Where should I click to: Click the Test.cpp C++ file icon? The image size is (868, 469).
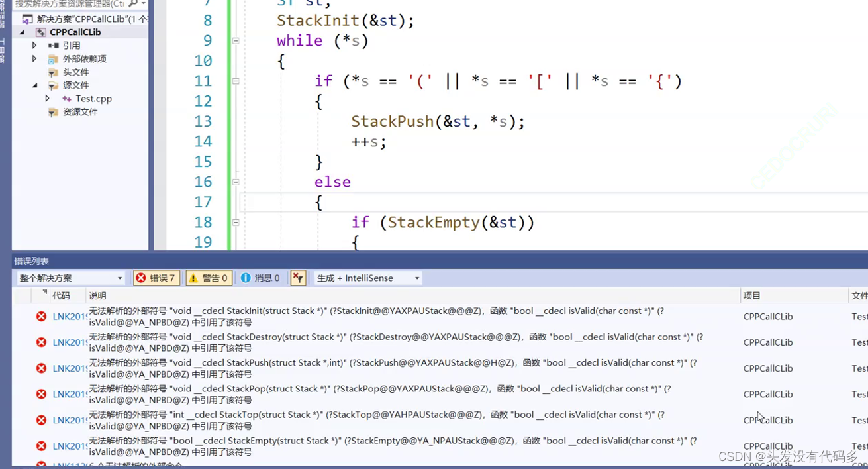click(x=66, y=99)
